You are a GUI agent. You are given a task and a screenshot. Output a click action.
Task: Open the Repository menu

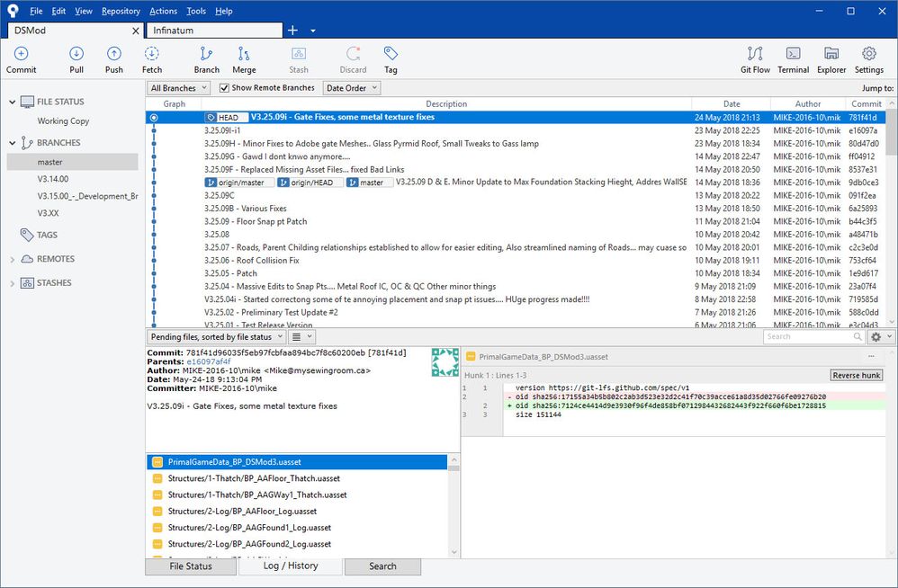[x=121, y=11]
